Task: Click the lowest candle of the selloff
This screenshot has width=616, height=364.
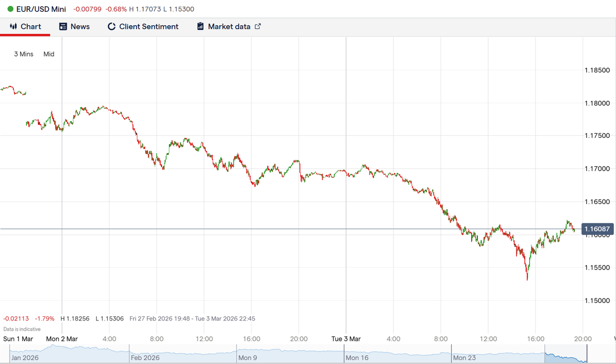Action: (527, 277)
